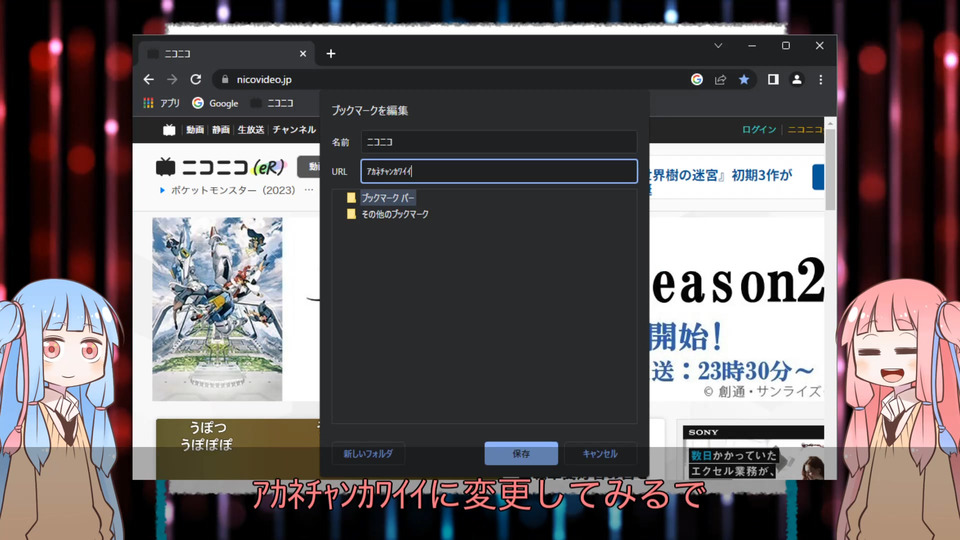960x540 pixels.
Task: Select the ブックマーク バー folder
Action: coord(387,198)
